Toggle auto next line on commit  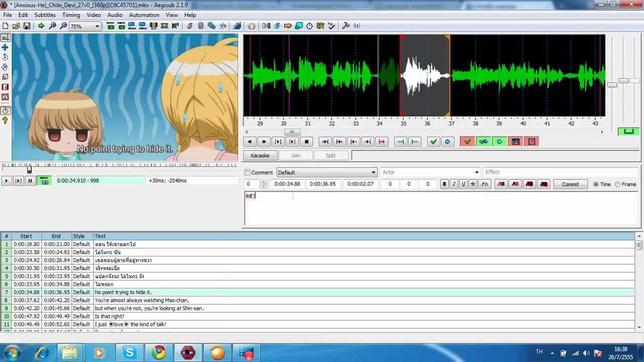pos(484,142)
